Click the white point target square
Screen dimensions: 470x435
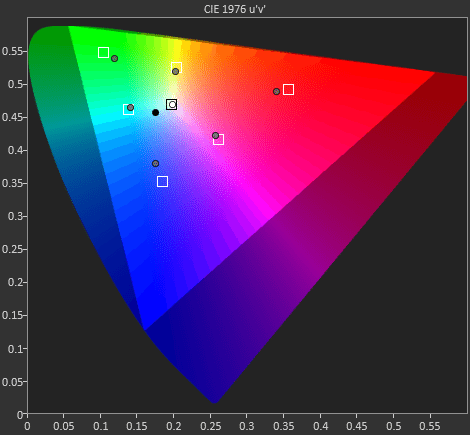(x=171, y=105)
